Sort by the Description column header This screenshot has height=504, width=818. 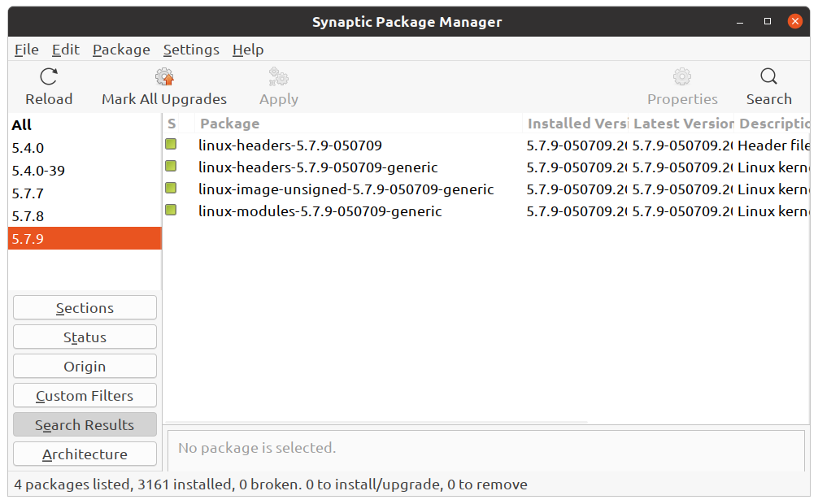tap(772, 124)
